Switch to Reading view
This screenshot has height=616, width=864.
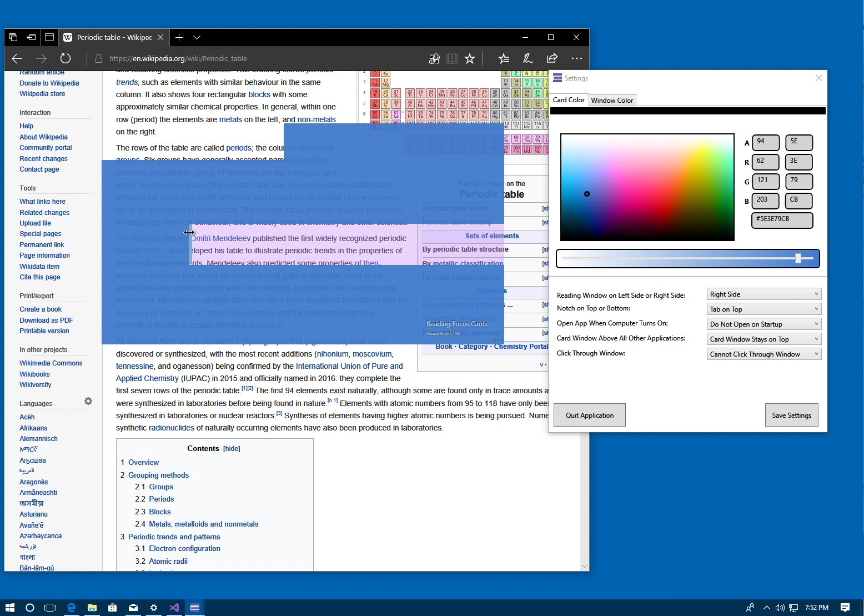tap(452, 58)
